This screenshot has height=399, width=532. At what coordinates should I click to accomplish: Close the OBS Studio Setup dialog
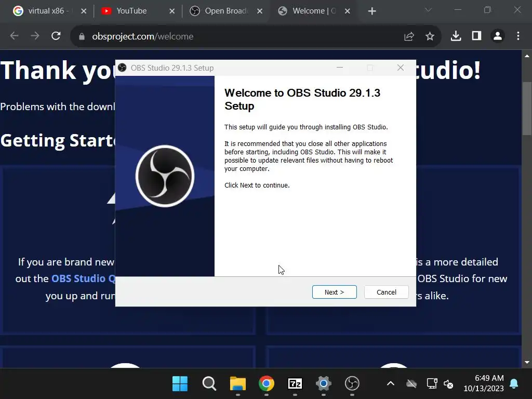tap(401, 68)
